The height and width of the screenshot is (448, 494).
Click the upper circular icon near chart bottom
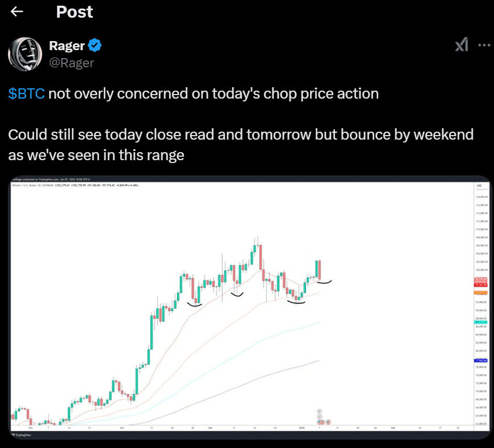319,412
